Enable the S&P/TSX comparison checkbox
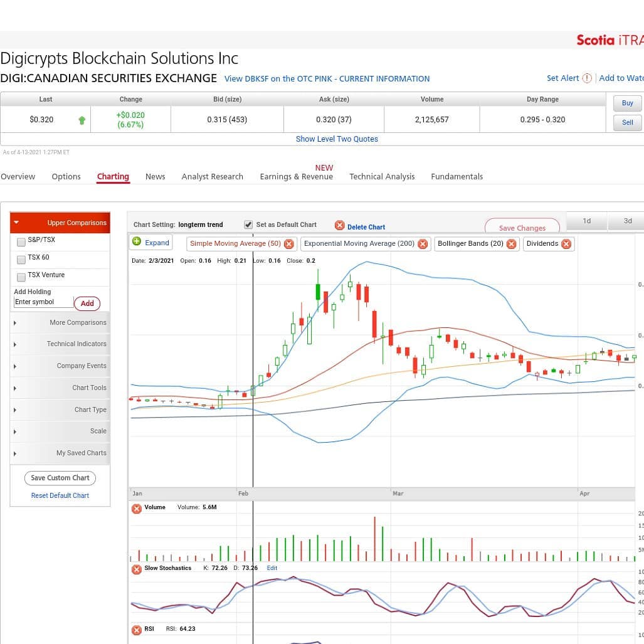Image resolution: width=644 pixels, height=644 pixels. click(21, 242)
